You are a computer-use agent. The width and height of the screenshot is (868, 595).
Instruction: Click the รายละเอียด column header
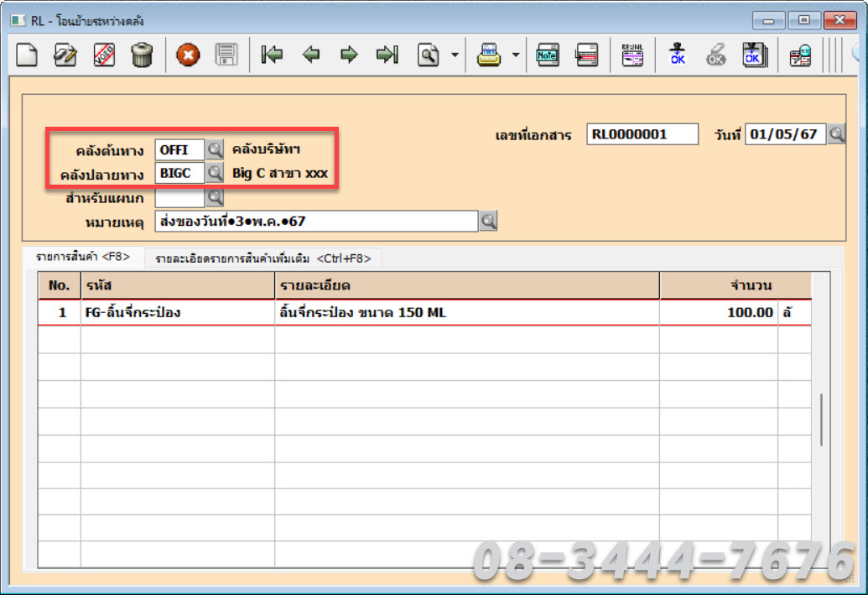(x=466, y=285)
